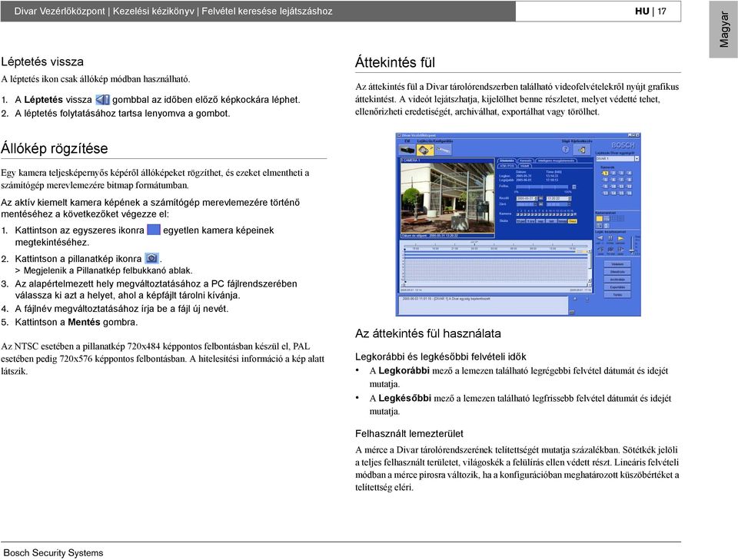Click the calendar icon beside the start date

(x=540, y=199)
